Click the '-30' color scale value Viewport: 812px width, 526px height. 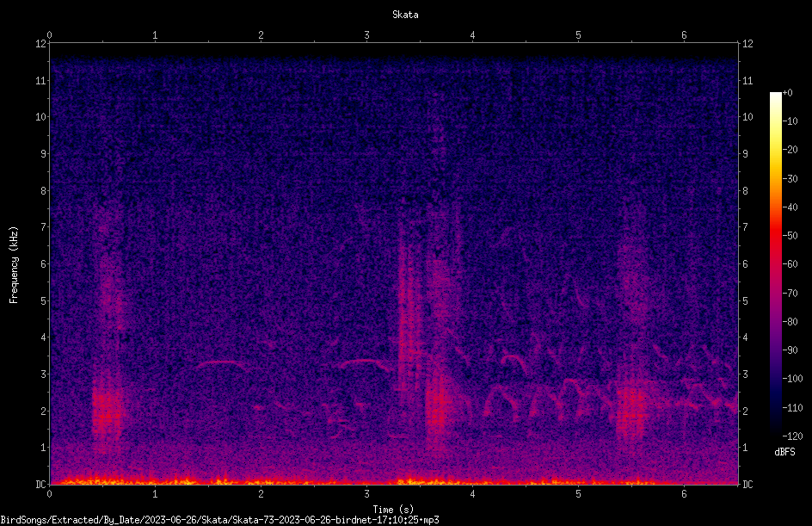[x=790, y=179]
